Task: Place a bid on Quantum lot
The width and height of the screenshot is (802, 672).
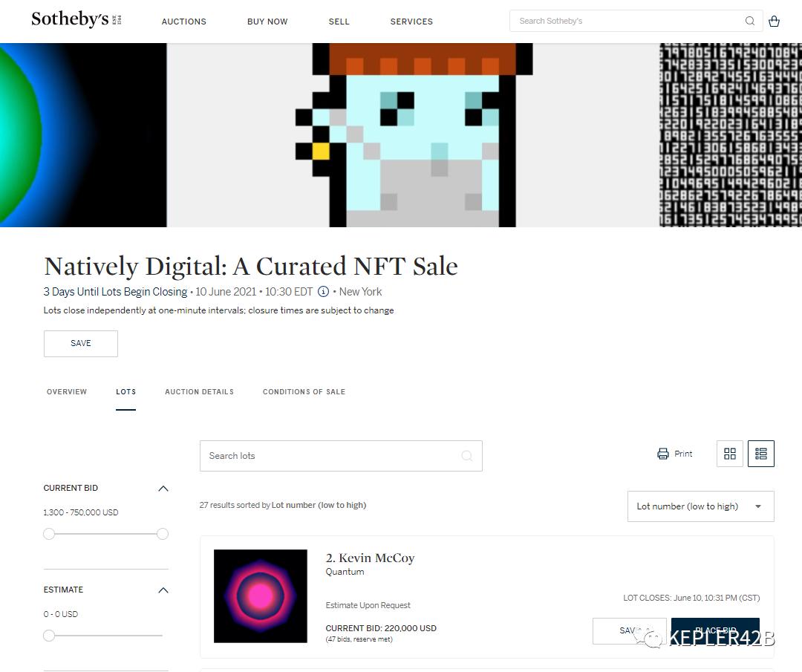Action: click(x=715, y=630)
